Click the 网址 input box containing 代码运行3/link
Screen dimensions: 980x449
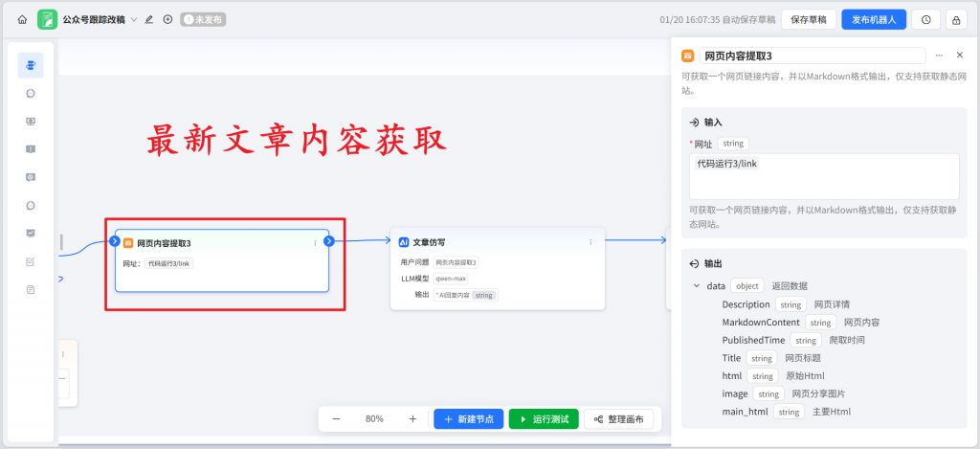pos(824,176)
